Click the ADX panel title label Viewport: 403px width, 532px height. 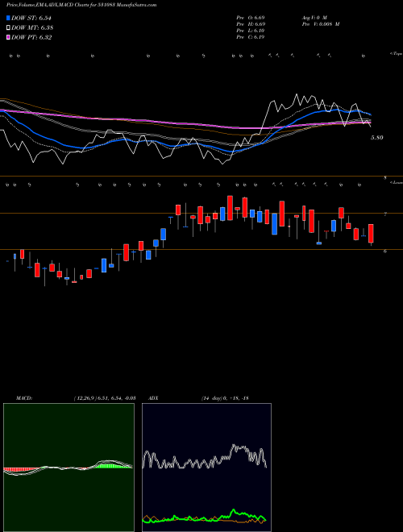click(153, 398)
